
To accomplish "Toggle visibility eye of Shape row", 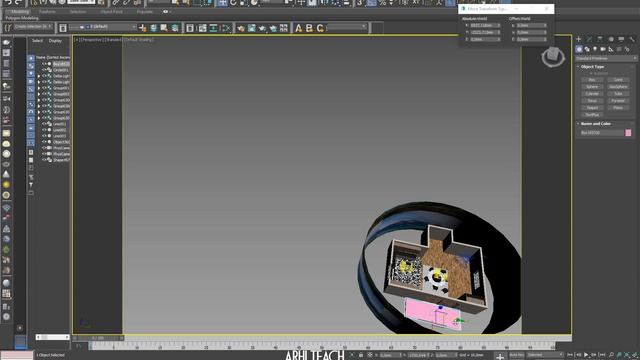I will point(44,160).
